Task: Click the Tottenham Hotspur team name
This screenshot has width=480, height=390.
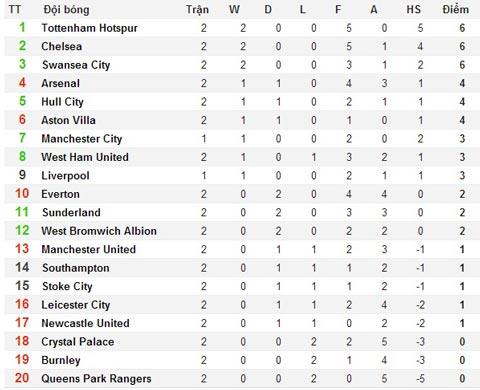Action: coord(89,28)
